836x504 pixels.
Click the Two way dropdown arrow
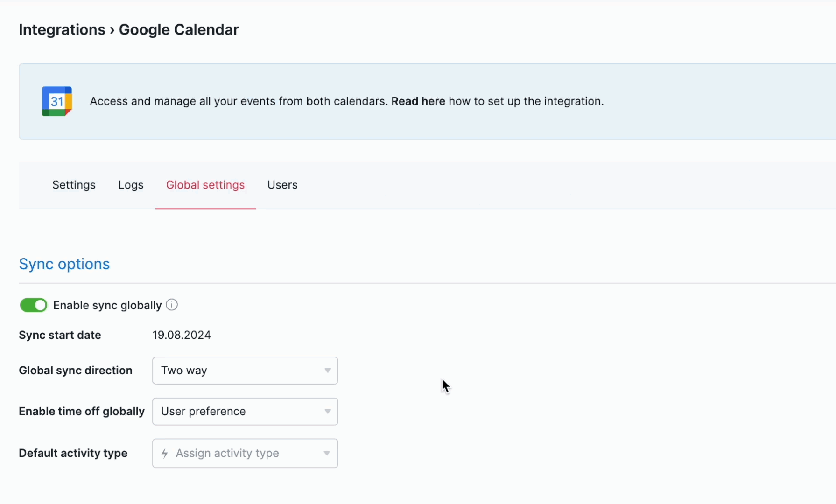tap(328, 371)
